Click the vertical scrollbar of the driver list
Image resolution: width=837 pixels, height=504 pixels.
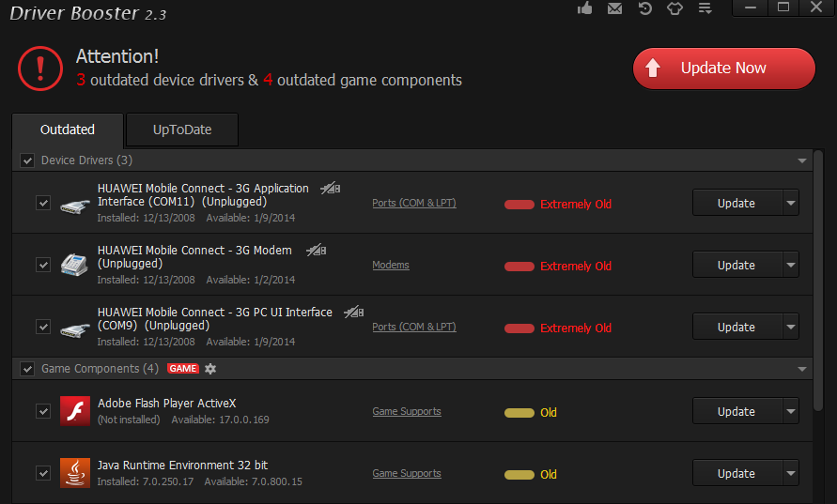click(818, 281)
